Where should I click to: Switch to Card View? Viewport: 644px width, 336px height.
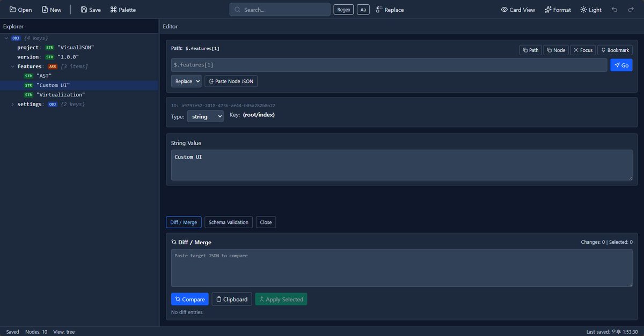point(518,10)
